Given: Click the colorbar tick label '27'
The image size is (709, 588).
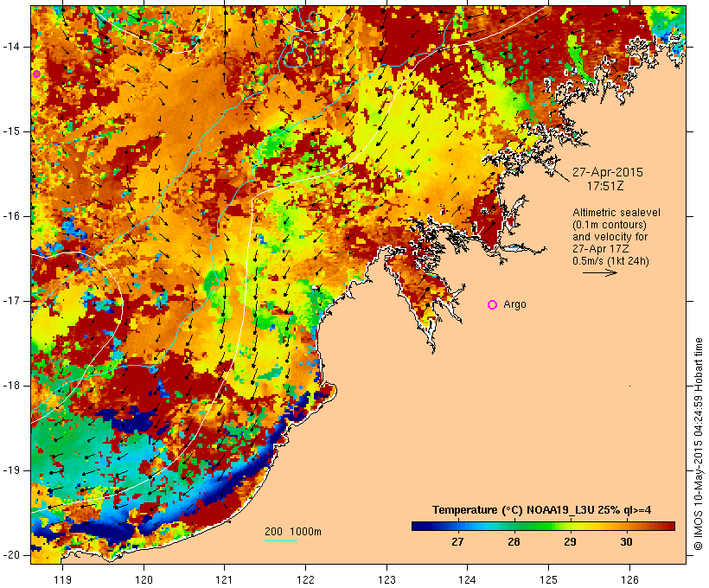Looking at the screenshot, I should [x=457, y=541].
